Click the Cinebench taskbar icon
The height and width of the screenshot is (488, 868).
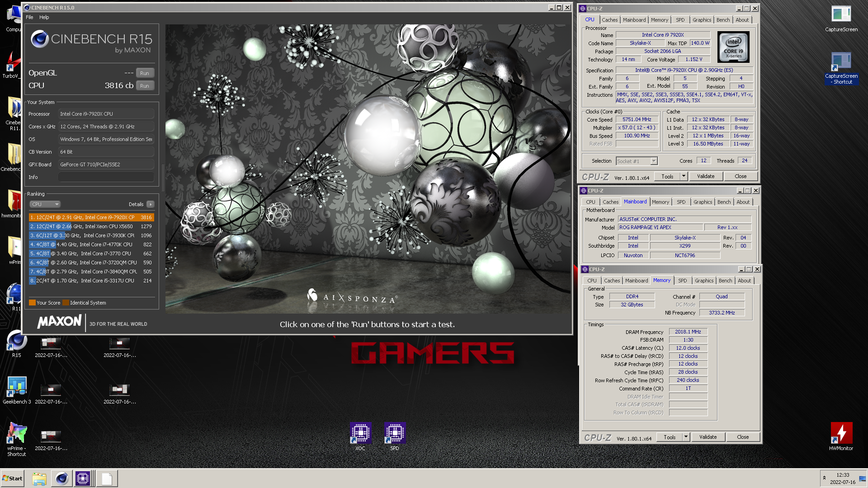click(x=62, y=479)
